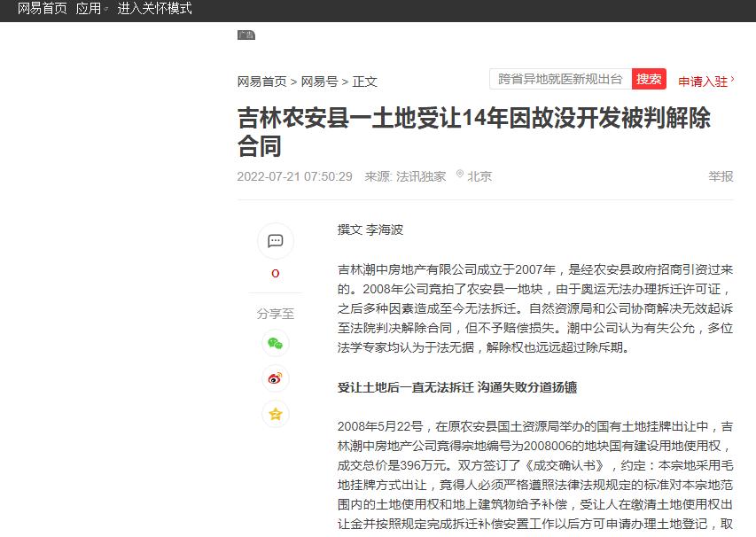The width and height of the screenshot is (756, 537).
Task: Share article to WeChat
Action: (x=275, y=343)
